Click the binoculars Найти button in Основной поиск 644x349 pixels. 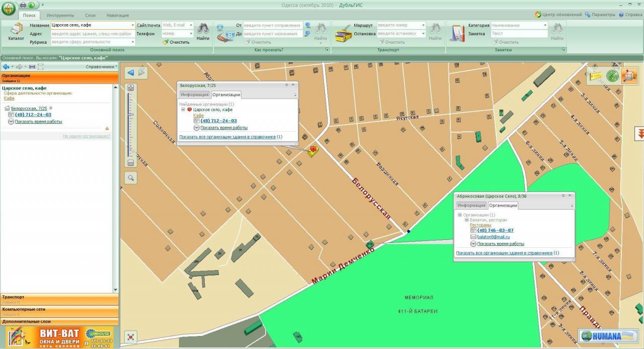tap(203, 32)
